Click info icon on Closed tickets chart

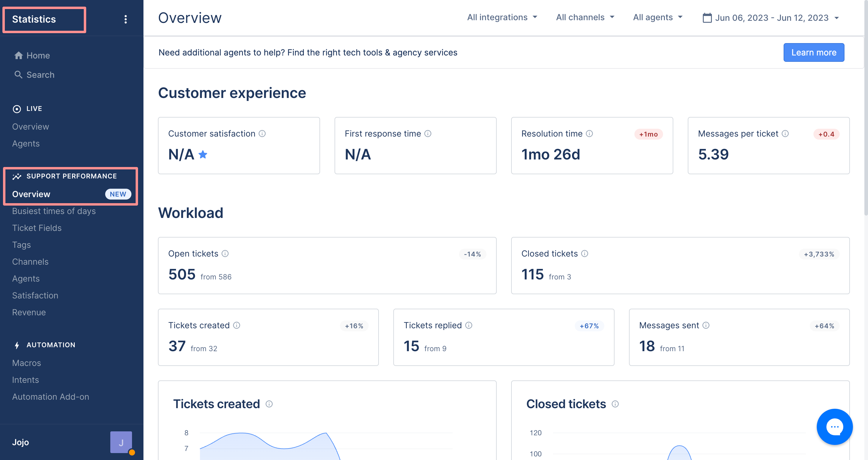[615, 404]
